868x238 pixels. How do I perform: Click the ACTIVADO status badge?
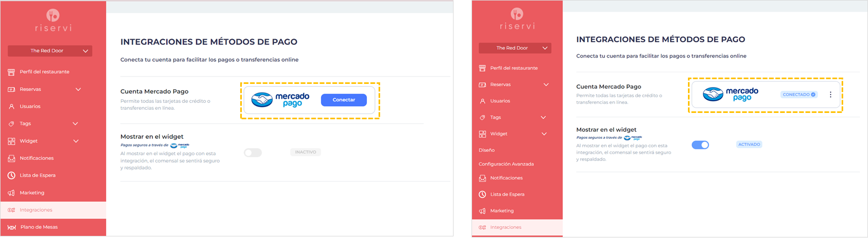point(749,144)
